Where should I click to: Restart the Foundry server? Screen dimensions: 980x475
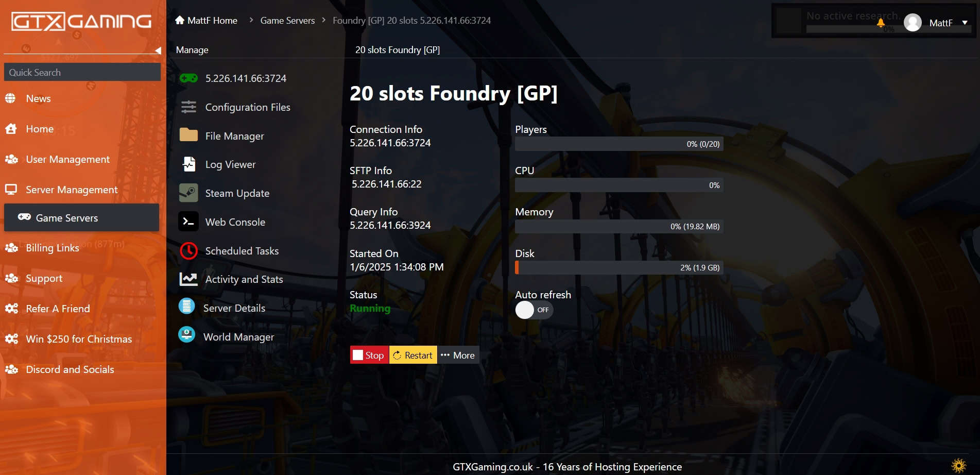coord(412,355)
